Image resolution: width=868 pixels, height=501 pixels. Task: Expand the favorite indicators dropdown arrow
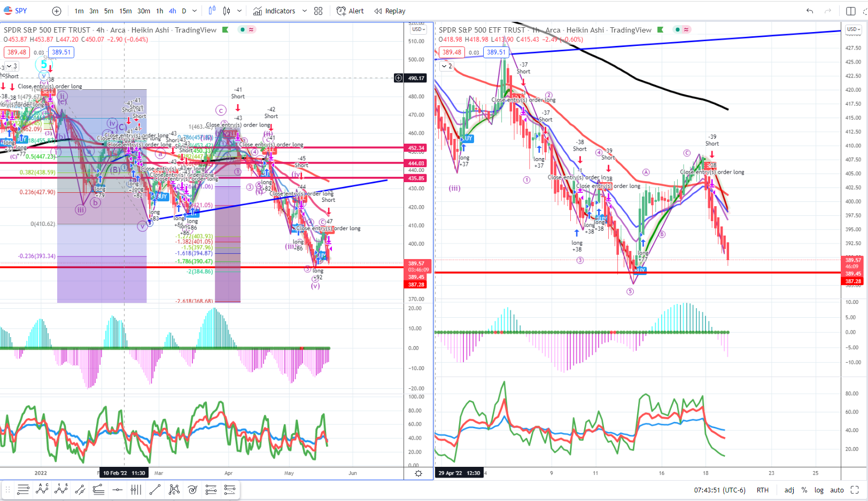[x=305, y=11]
